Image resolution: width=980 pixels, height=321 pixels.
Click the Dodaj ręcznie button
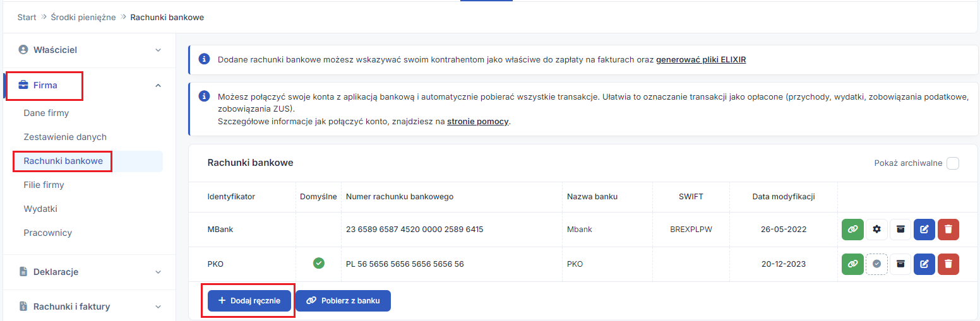[249, 301]
